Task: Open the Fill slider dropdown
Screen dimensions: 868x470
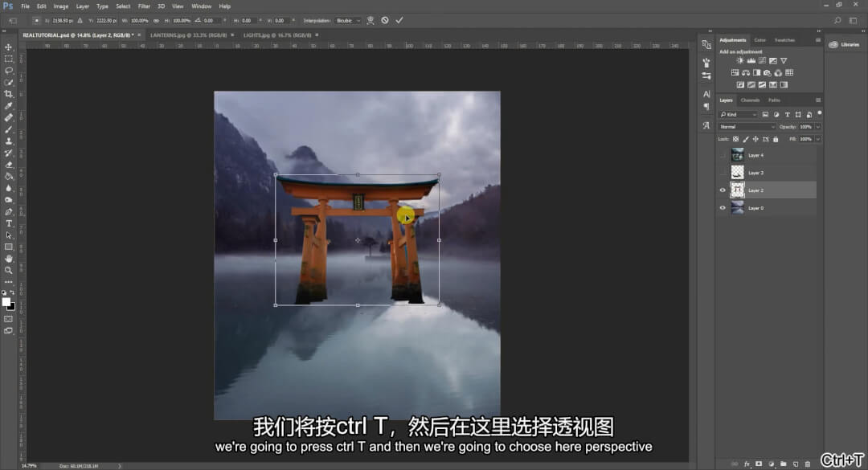Action: click(x=818, y=140)
